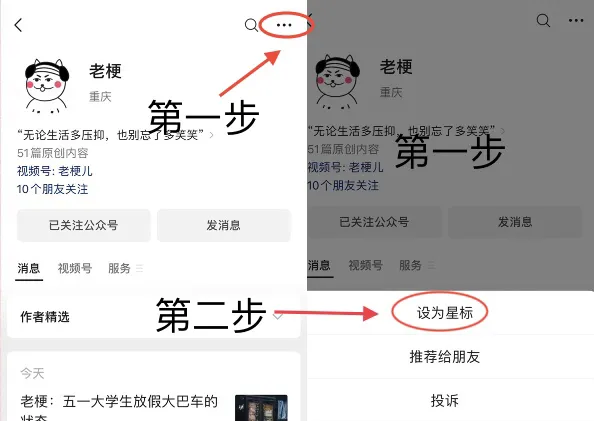The height and width of the screenshot is (421, 594).
Task: Toggle the 已关注公众号 follow button
Action: pyautogui.click(x=84, y=225)
